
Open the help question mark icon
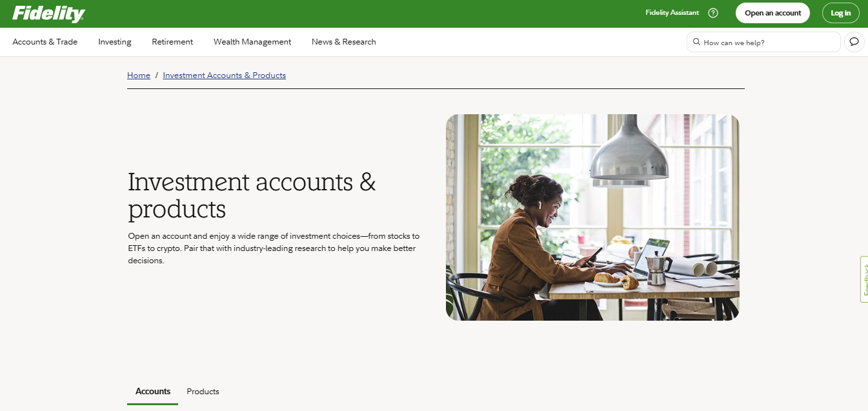click(x=713, y=13)
